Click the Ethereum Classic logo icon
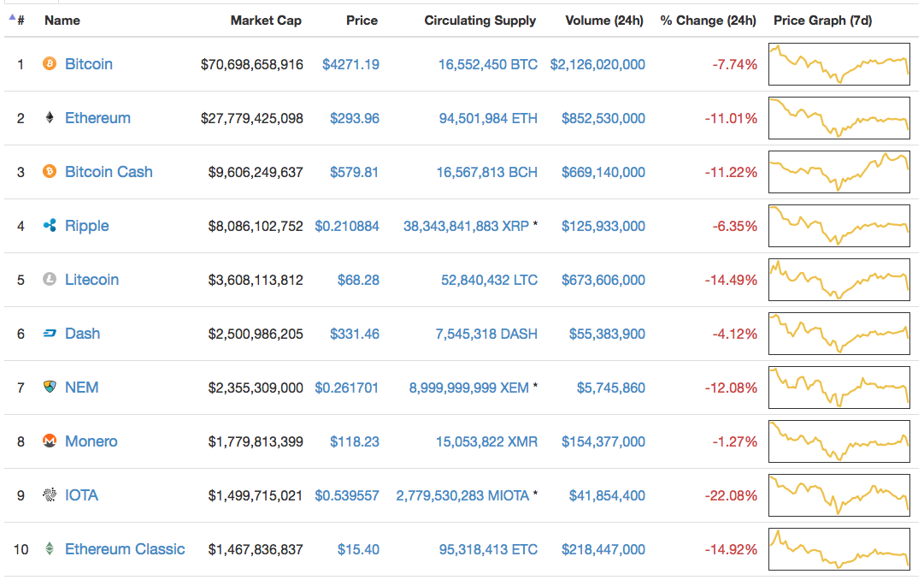The image size is (924, 580). pos(50,549)
